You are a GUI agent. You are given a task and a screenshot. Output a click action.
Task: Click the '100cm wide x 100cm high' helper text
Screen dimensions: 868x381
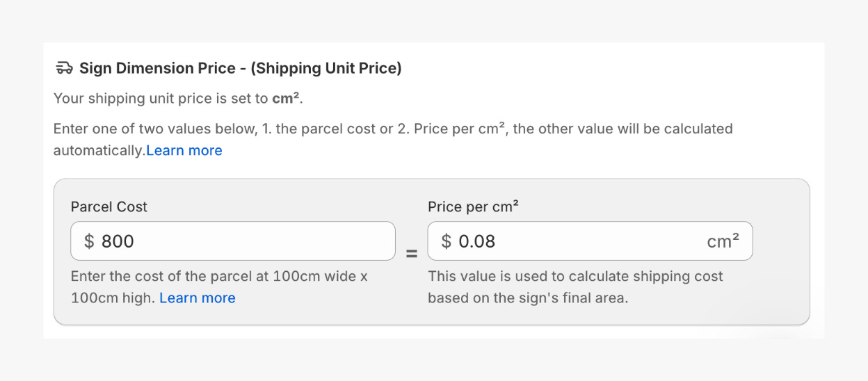click(219, 277)
